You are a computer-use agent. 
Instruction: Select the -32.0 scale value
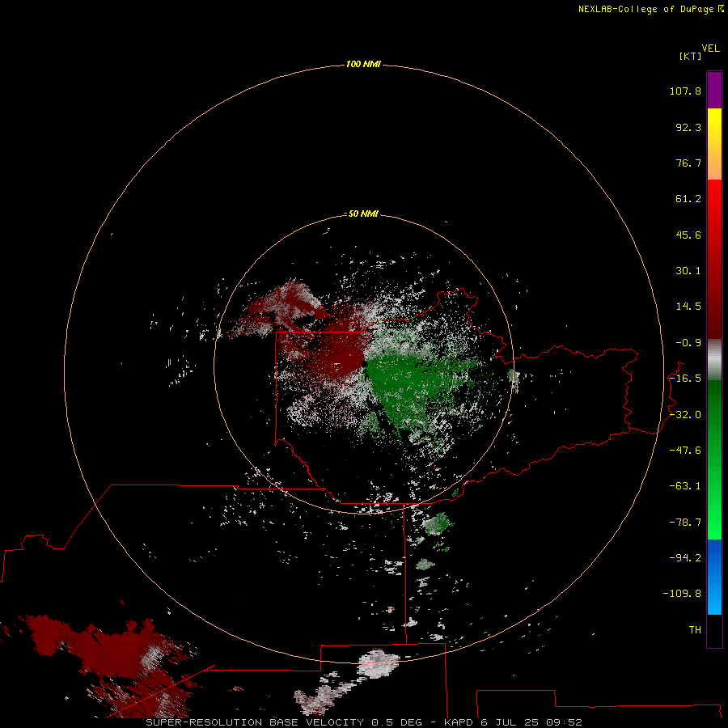[685, 415]
